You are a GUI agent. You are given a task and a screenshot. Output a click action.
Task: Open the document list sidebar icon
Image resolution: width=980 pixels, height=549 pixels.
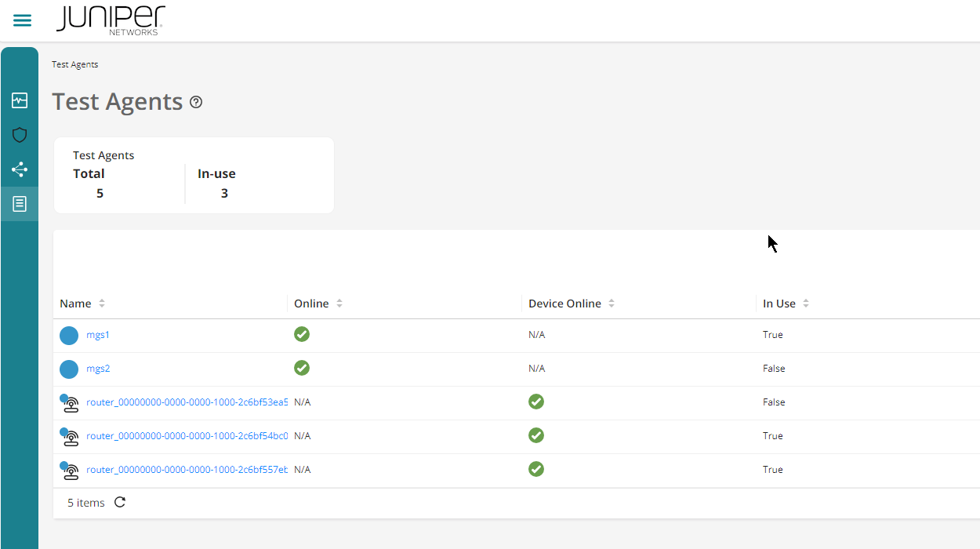[x=20, y=204]
